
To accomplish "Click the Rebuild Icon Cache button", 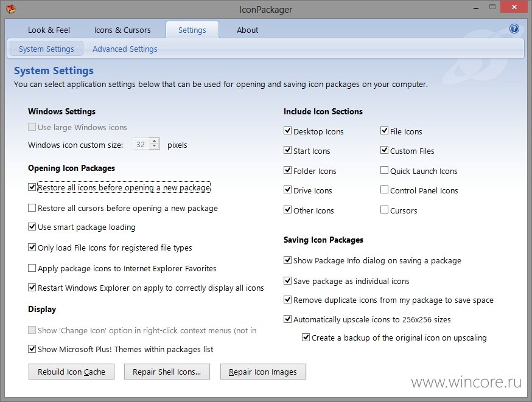I will click(x=71, y=372).
